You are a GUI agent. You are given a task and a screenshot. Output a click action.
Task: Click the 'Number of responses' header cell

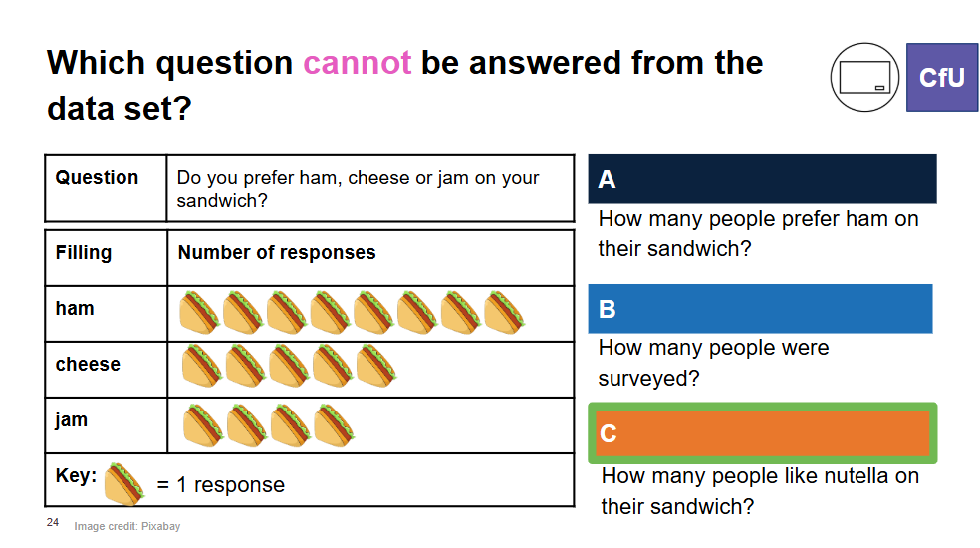(x=370, y=258)
